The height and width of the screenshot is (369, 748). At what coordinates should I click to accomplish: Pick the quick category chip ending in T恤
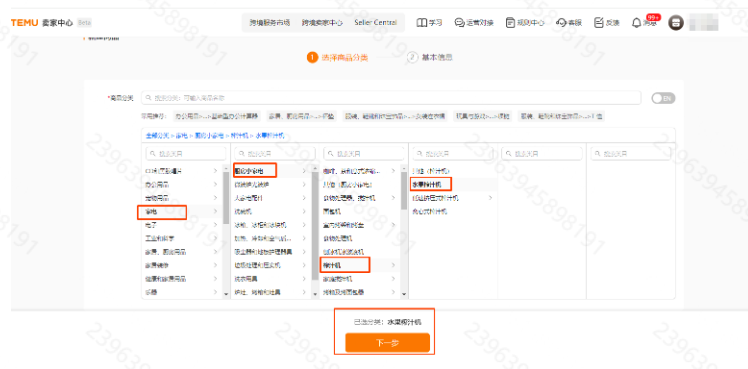tap(561, 116)
